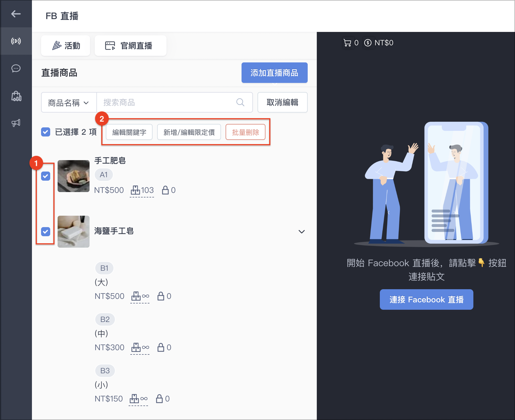Screen dimensions: 515x420
Task: Click lock icon for B3 (小) variant
Action: coord(159,399)
